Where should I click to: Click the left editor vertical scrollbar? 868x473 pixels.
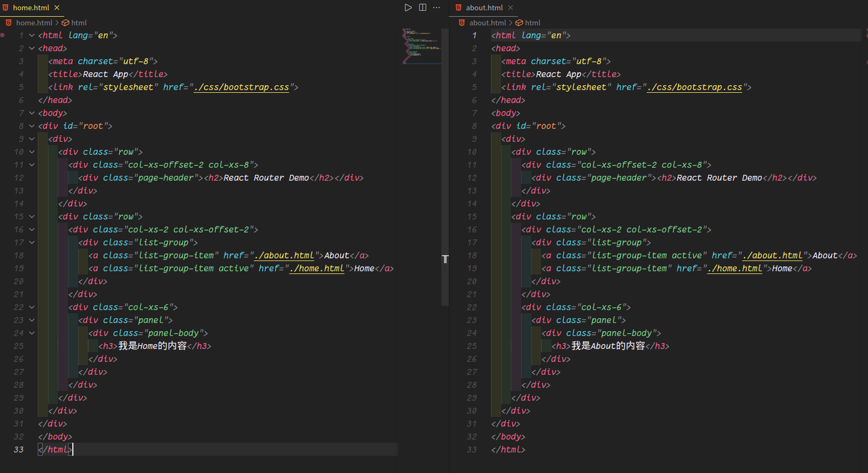click(445, 167)
